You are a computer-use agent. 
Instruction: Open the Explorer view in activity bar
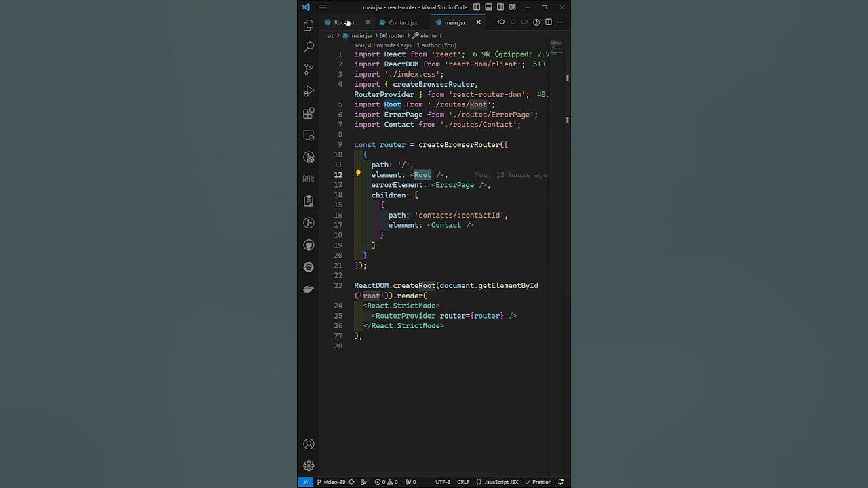(309, 25)
